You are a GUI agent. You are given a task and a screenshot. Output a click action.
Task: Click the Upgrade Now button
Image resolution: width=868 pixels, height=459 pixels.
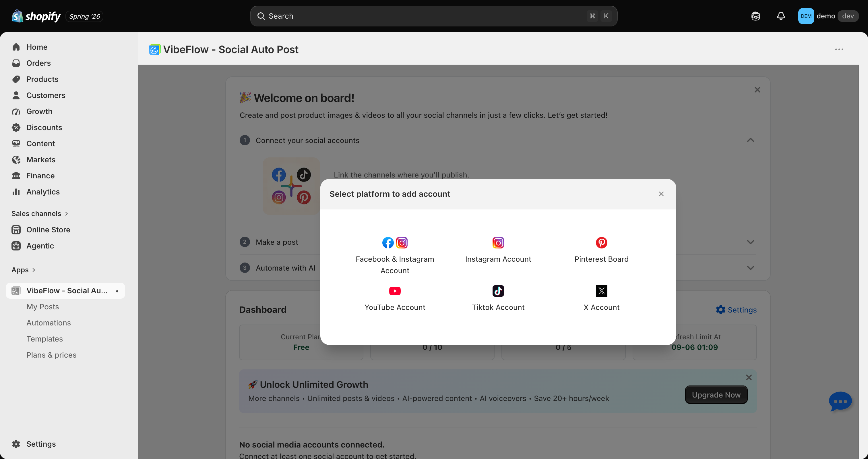click(716, 395)
